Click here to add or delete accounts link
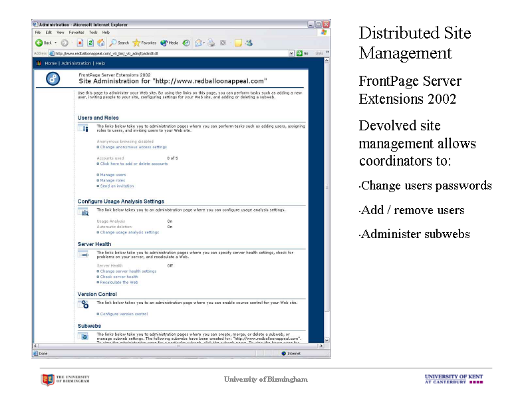Screen dimensions: 532x399 [x=134, y=164]
